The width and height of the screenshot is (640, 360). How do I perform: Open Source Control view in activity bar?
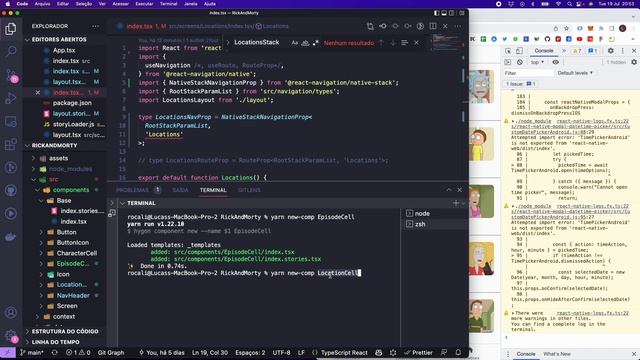[11, 75]
